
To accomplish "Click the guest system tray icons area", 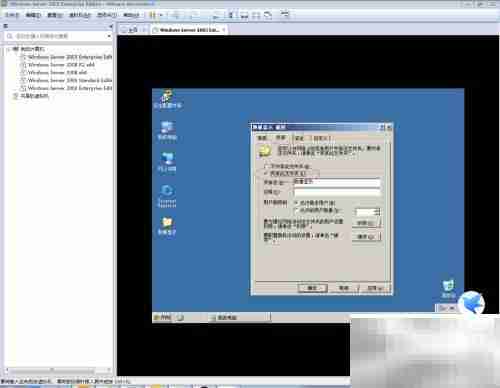I will [446, 308].
